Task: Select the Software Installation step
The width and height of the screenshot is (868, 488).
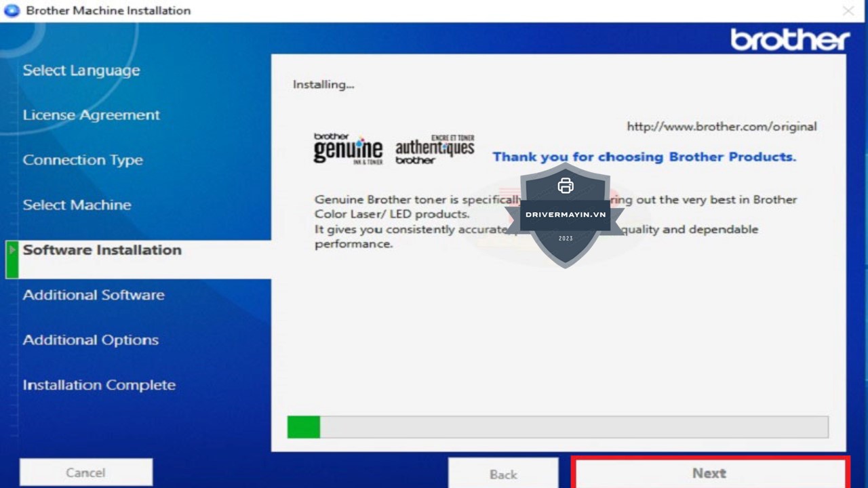Action: [x=102, y=250]
